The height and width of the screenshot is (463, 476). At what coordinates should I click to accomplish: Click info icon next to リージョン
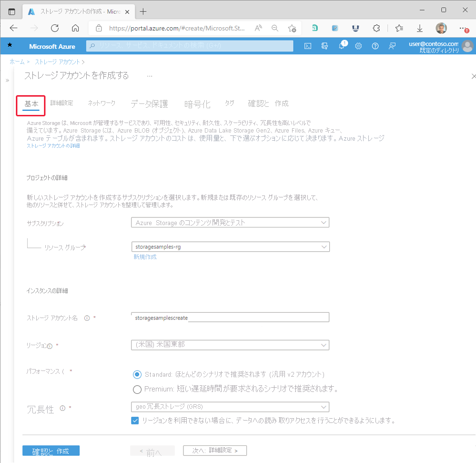pyautogui.click(x=50, y=346)
